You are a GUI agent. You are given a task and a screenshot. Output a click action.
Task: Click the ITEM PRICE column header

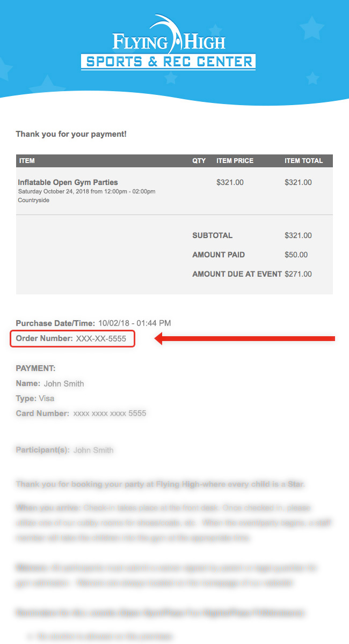235,161
